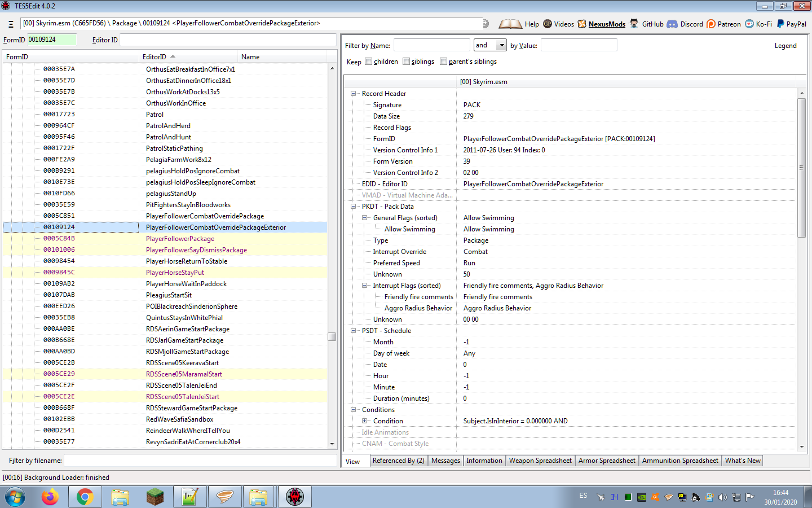Open the 'and' filter operator dropdown
The width and height of the screenshot is (812, 508).
tap(501, 45)
